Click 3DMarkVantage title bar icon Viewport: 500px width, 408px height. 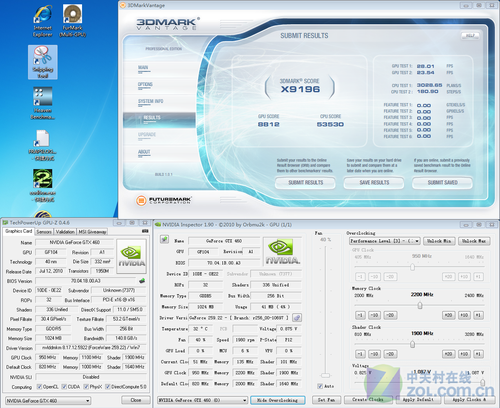tap(123, 5)
